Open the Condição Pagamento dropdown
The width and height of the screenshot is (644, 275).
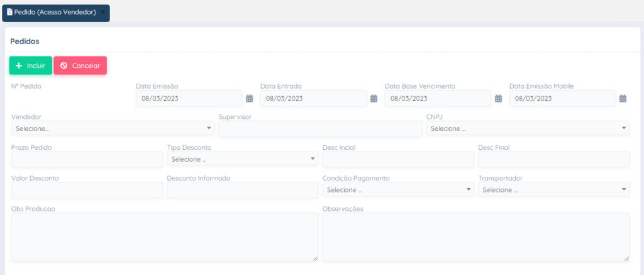[398, 190]
